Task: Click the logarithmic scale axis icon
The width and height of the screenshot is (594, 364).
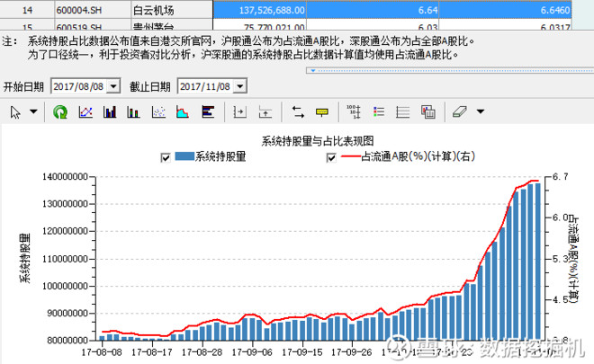Action: coord(354,112)
